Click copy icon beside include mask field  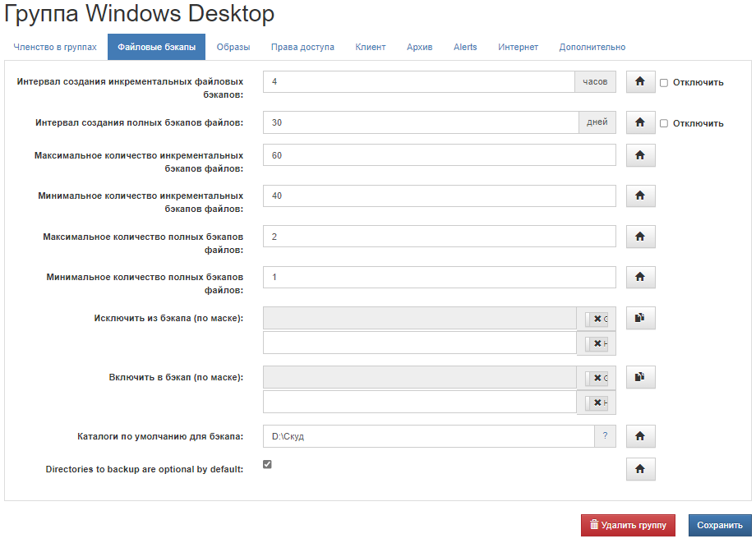pyautogui.click(x=640, y=377)
